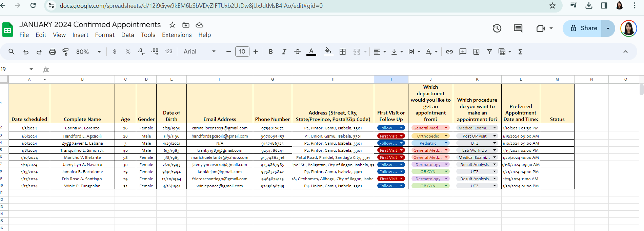This screenshot has width=644, height=231.
Task: Insert a link
Action: point(449,52)
